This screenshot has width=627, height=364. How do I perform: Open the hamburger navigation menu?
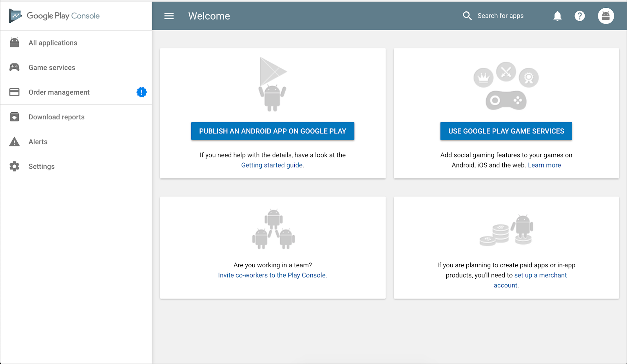[x=169, y=16]
